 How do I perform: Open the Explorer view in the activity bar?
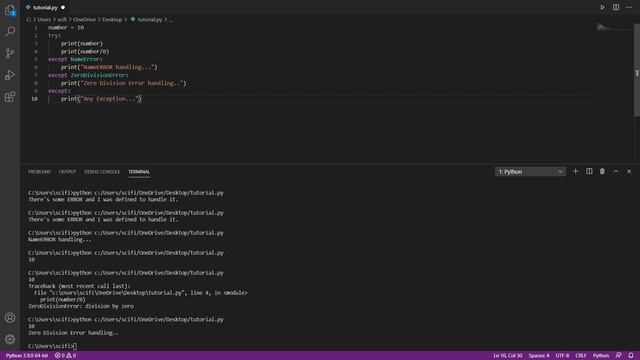tap(10, 10)
